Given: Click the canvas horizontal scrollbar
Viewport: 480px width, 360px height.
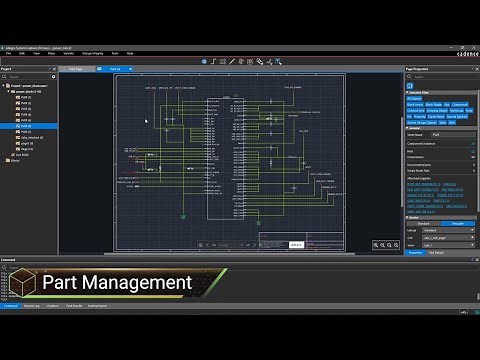Looking at the screenshot, I should (x=229, y=254).
